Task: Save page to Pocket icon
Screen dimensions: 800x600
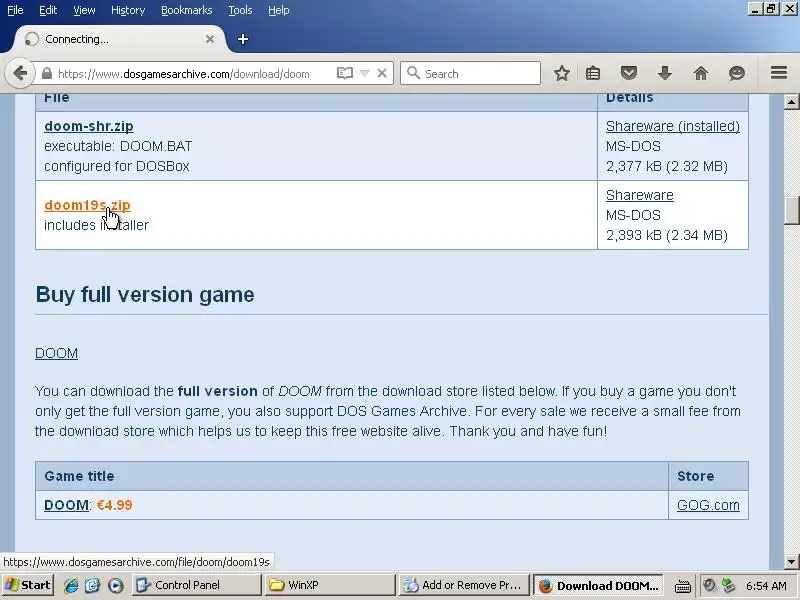Action: [629, 73]
